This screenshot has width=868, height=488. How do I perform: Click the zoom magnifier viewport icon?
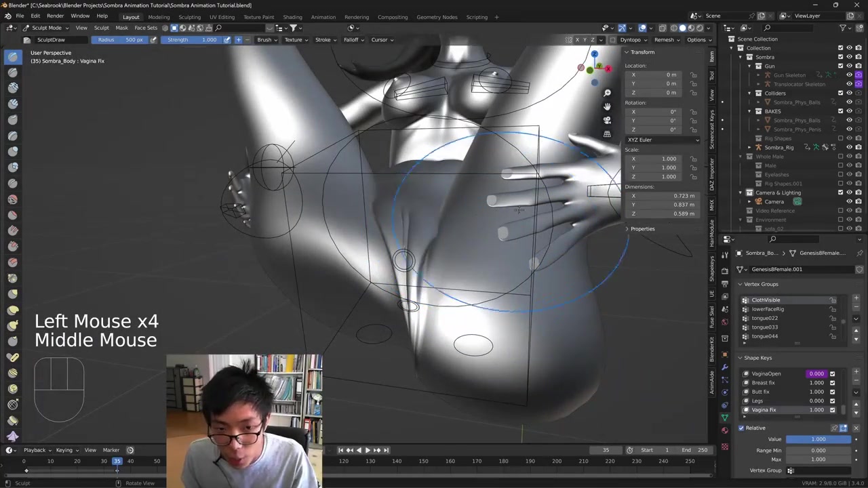(x=607, y=93)
